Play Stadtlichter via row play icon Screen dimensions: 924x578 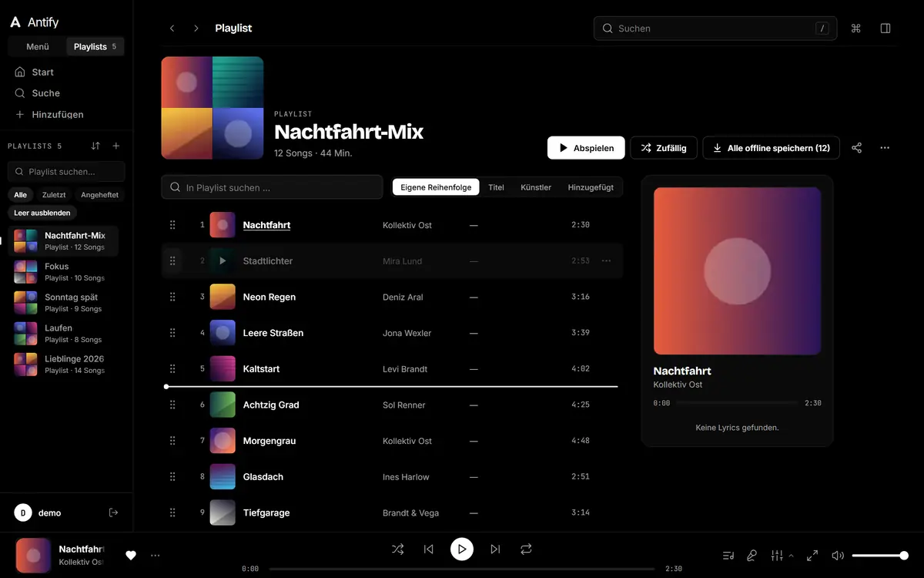(223, 261)
